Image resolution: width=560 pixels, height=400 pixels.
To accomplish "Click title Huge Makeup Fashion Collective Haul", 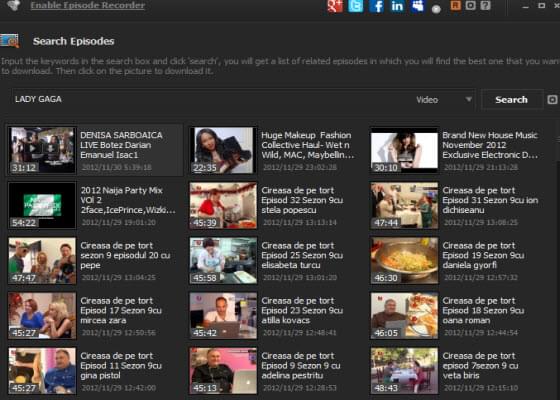I will pyautogui.click(x=308, y=145).
